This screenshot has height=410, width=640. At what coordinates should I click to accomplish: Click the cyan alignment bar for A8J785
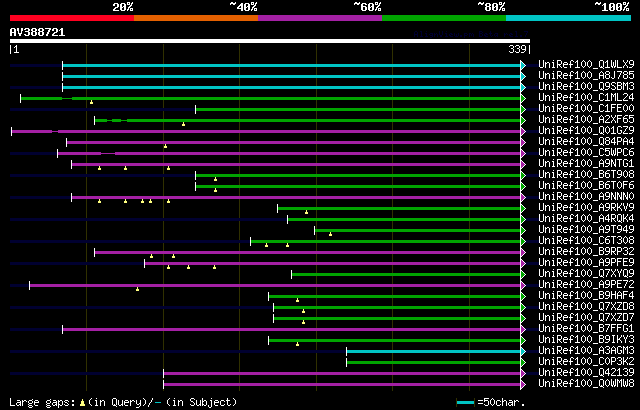(x=291, y=76)
